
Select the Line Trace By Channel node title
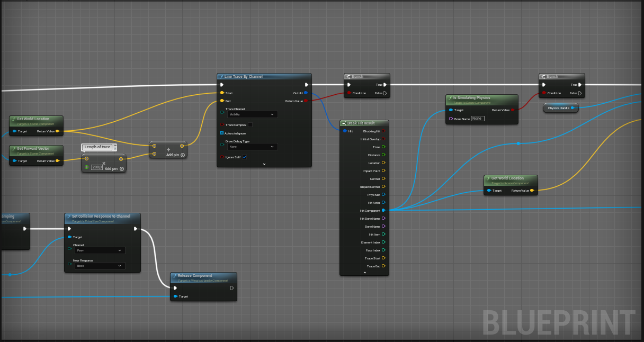click(243, 77)
